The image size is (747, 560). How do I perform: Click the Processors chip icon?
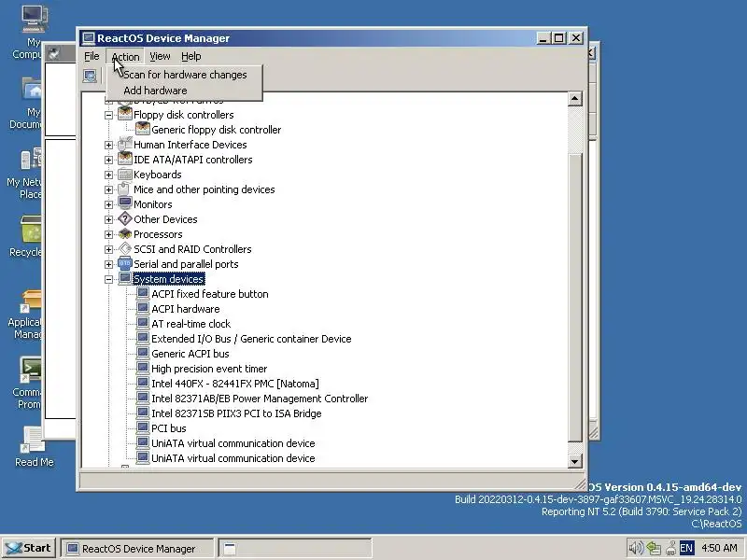click(125, 234)
